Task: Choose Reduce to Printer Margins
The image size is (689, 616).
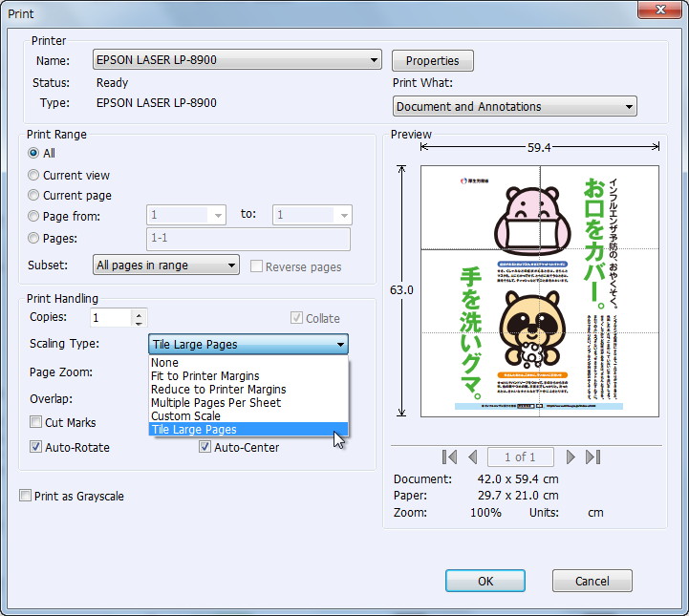Action: coord(248,390)
